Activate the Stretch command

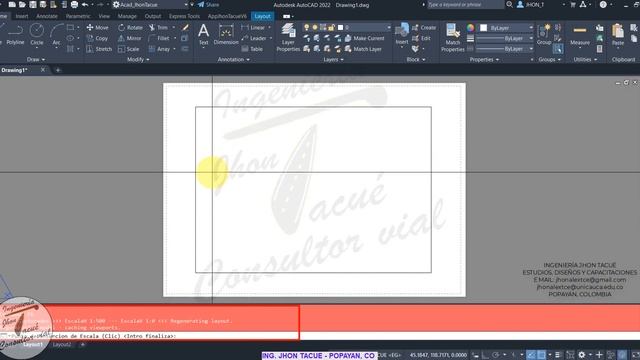(99, 49)
